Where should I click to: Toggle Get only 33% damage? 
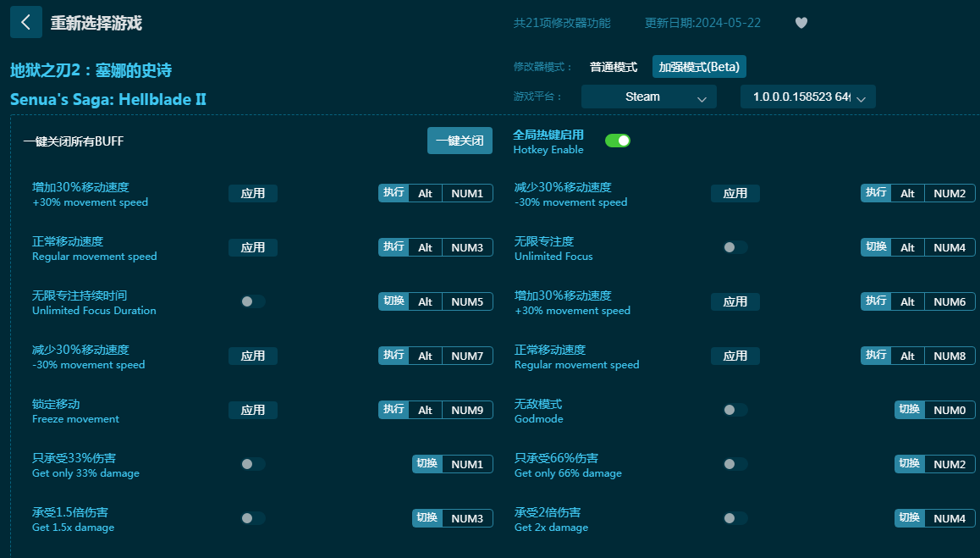(253, 464)
